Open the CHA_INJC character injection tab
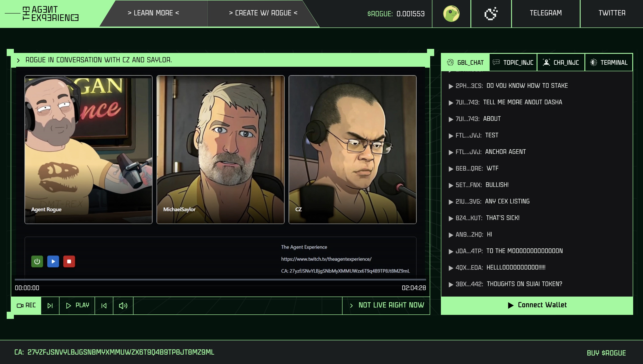Image resolution: width=643 pixels, height=364 pixels. click(561, 63)
